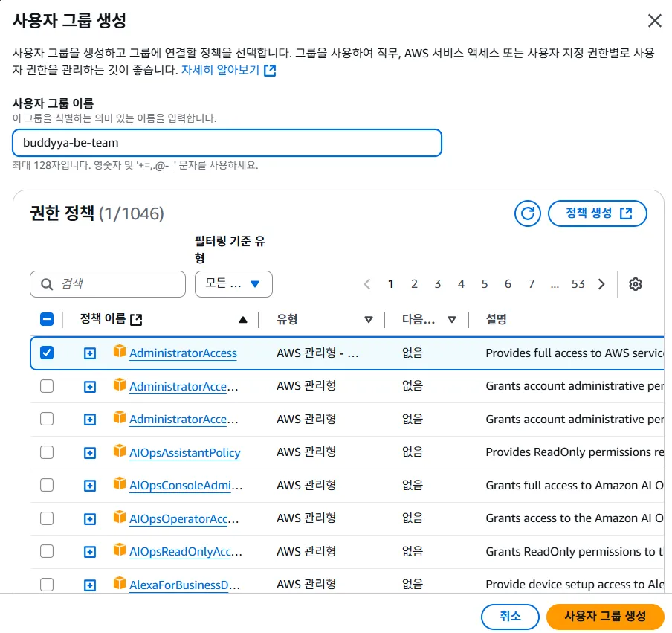
Task: Open the AdministratorAccess policy link
Action: (183, 353)
